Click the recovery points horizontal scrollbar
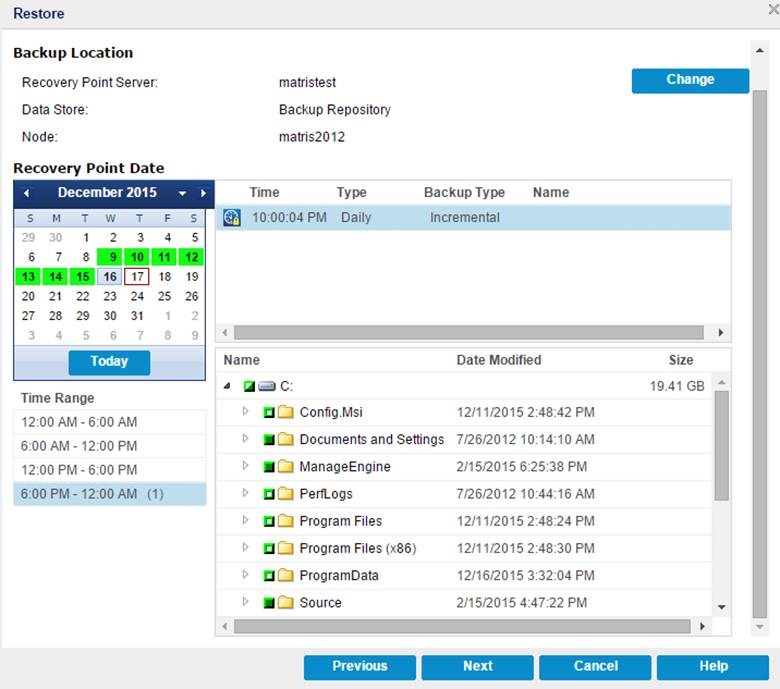Image resolution: width=780 pixels, height=689 pixels. (469, 332)
